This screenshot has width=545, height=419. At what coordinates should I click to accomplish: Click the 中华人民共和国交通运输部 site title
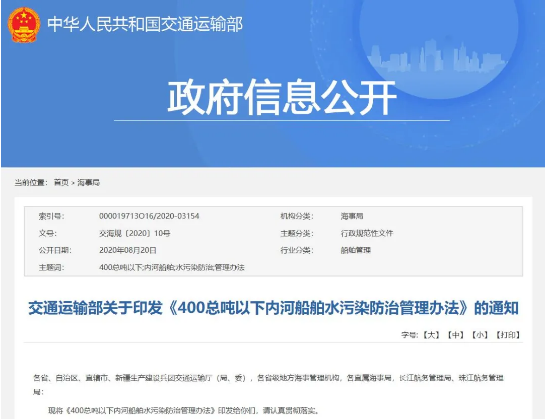[x=145, y=24]
